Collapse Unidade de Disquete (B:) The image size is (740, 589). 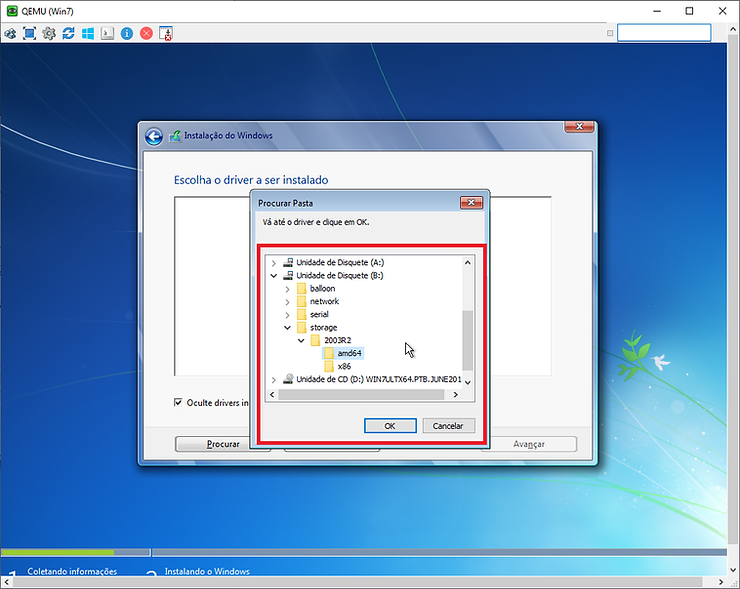click(x=274, y=276)
